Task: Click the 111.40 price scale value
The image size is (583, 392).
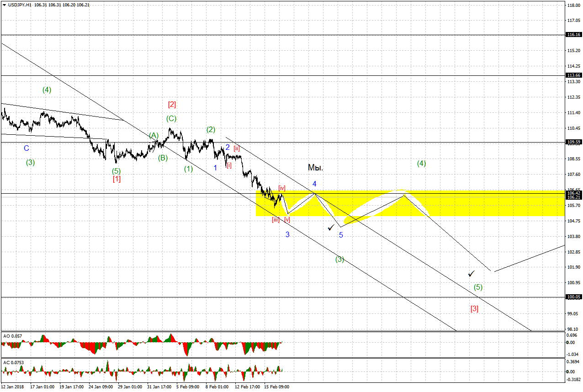Action: pyautogui.click(x=573, y=113)
